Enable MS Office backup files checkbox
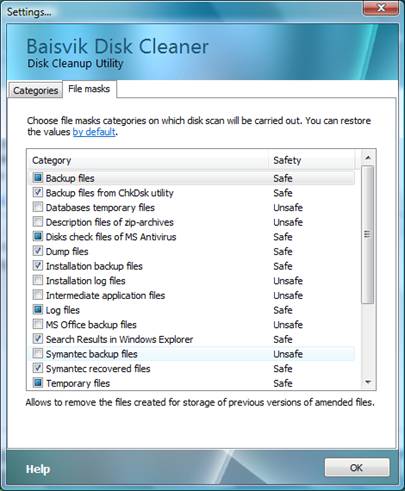Viewport: 405px width, 491px height. pyautogui.click(x=38, y=324)
